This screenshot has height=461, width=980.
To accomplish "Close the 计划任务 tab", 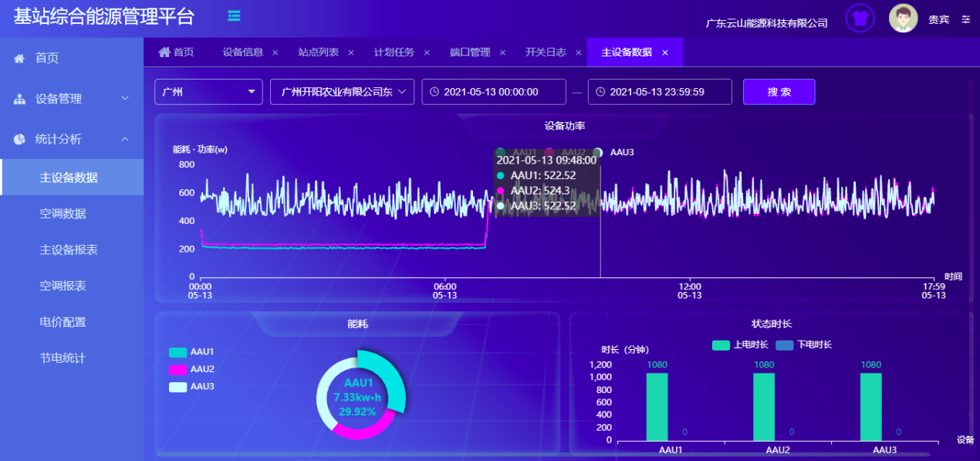I will (427, 53).
